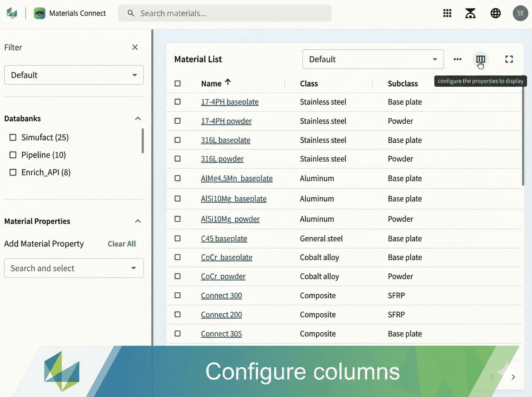Check the Simufact (25) databank

click(x=13, y=137)
